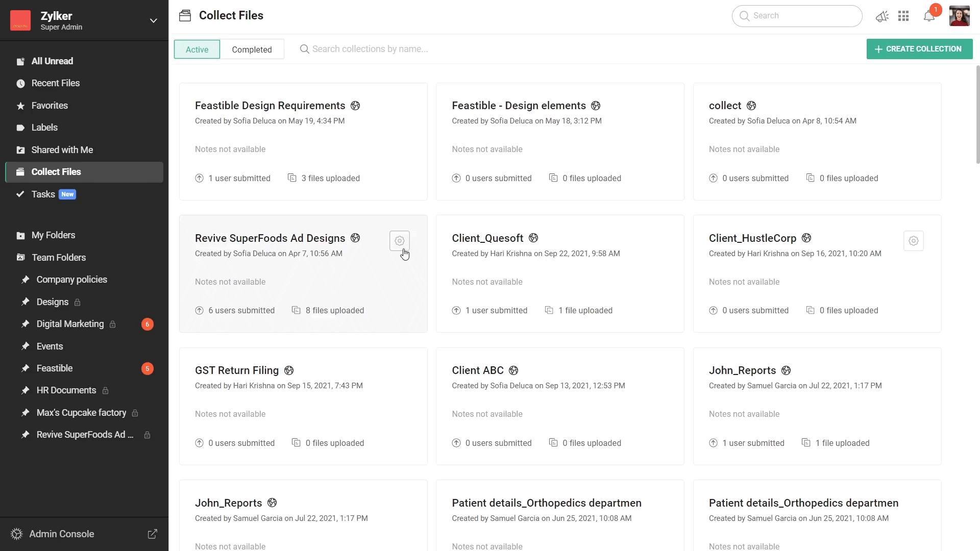
Task: Click the Admin Console external link icon
Action: pos(152,534)
